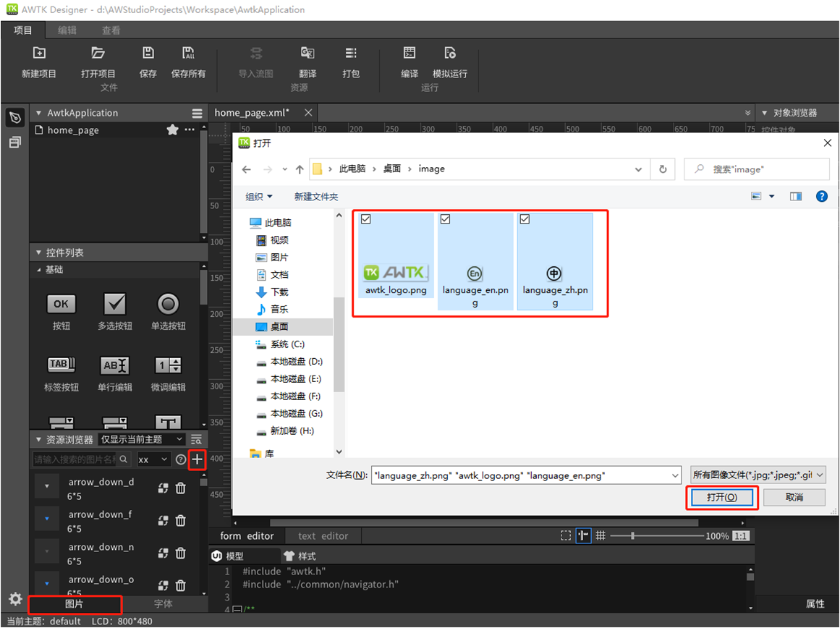Collapse the 对象浏览器 panel
Image resolution: width=840 pixels, height=628 pixels.
(765, 113)
